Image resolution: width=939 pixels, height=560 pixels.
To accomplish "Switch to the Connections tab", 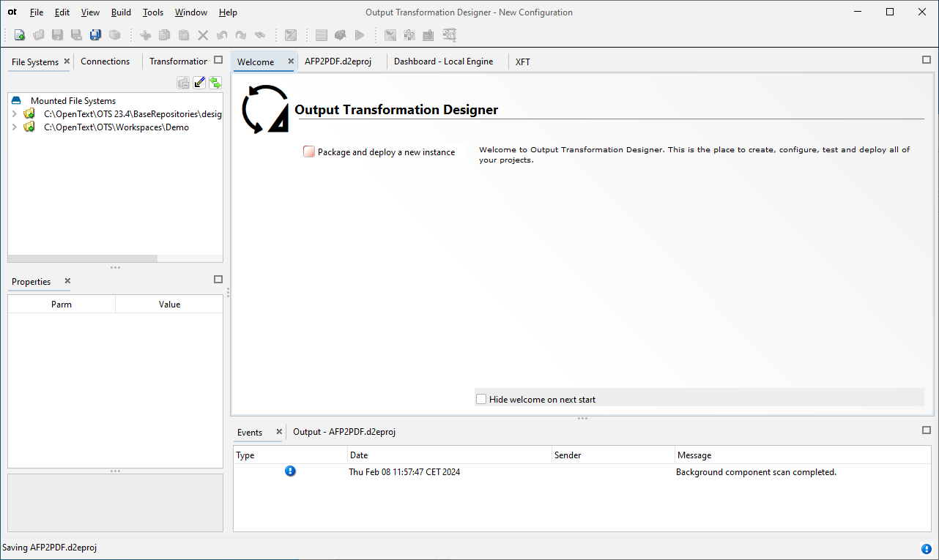I will click(x=105, y=61).
